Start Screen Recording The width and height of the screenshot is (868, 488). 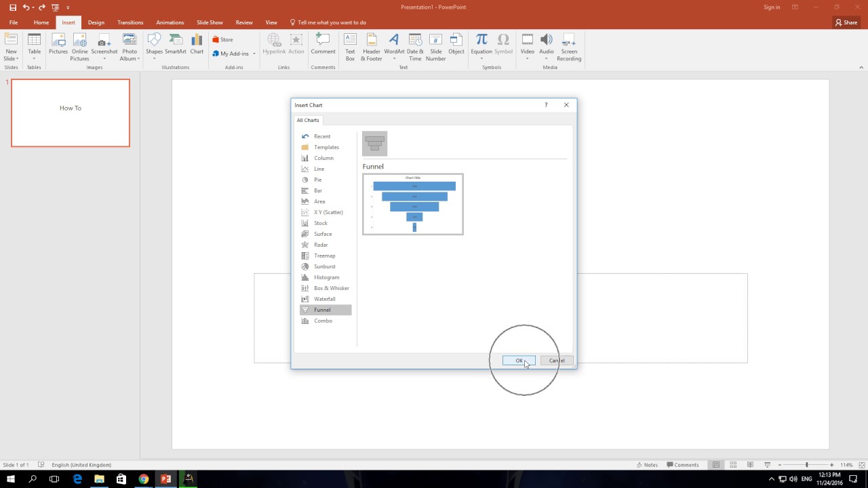(x=569, y=46)
